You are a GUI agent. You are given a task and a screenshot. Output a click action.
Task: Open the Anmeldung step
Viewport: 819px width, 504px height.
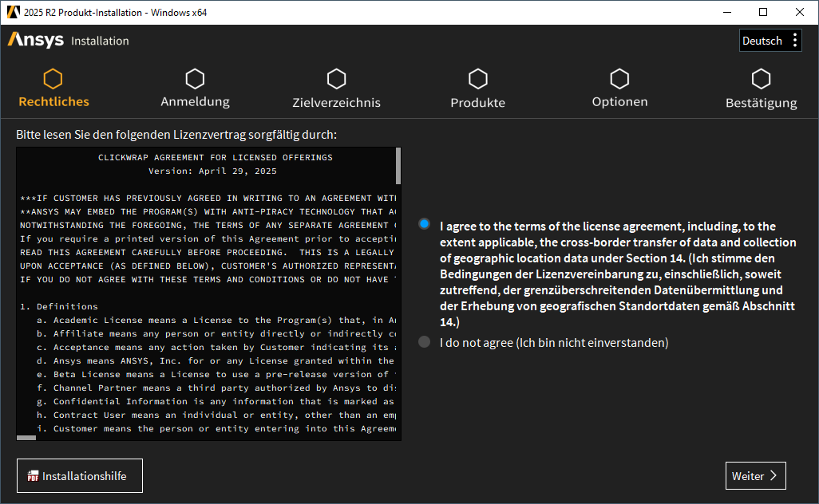click(x=195, y=89)
